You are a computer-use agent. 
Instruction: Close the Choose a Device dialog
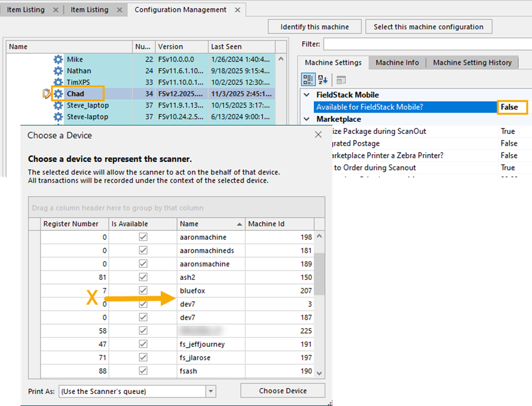click(x=318, y=135)
